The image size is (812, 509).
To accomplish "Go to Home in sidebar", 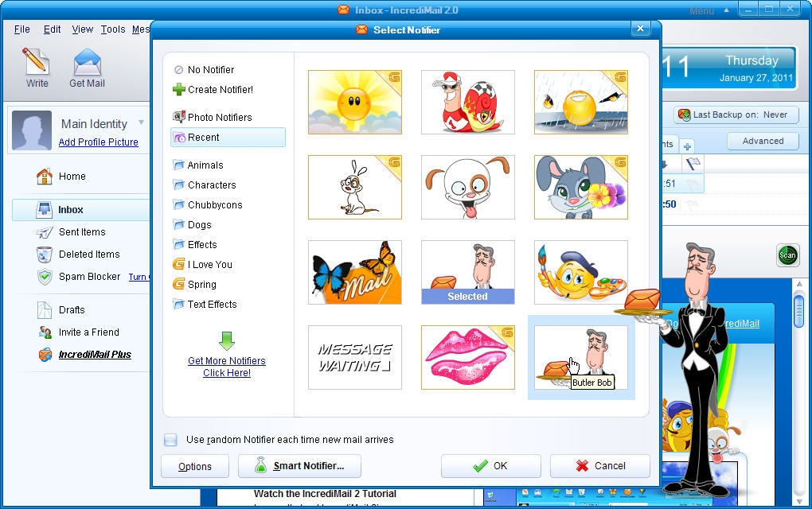I will [61, 177].
